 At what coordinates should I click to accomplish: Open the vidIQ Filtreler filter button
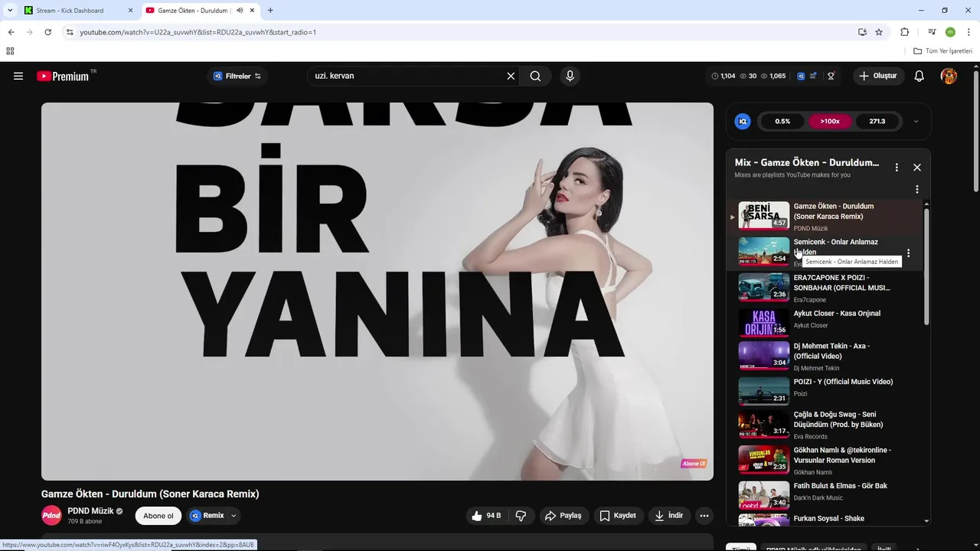(x=237, y=76)
